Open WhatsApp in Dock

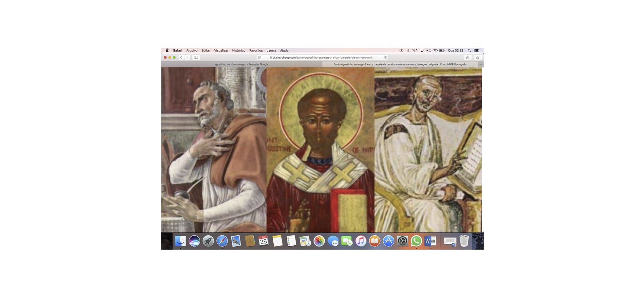(416, 241)
